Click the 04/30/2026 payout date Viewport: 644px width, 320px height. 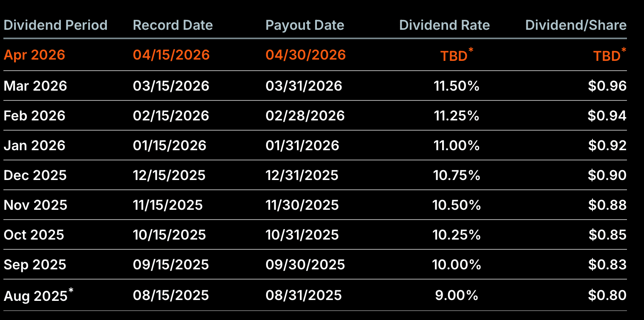pos(305,55)
